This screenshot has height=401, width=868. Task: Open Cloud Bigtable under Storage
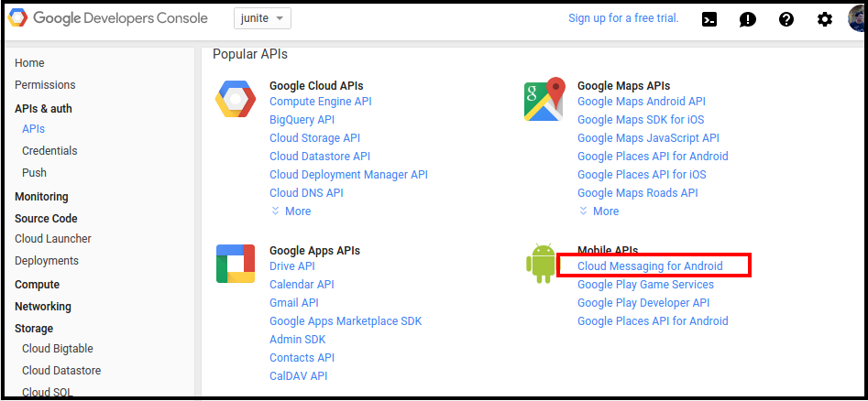58,349
